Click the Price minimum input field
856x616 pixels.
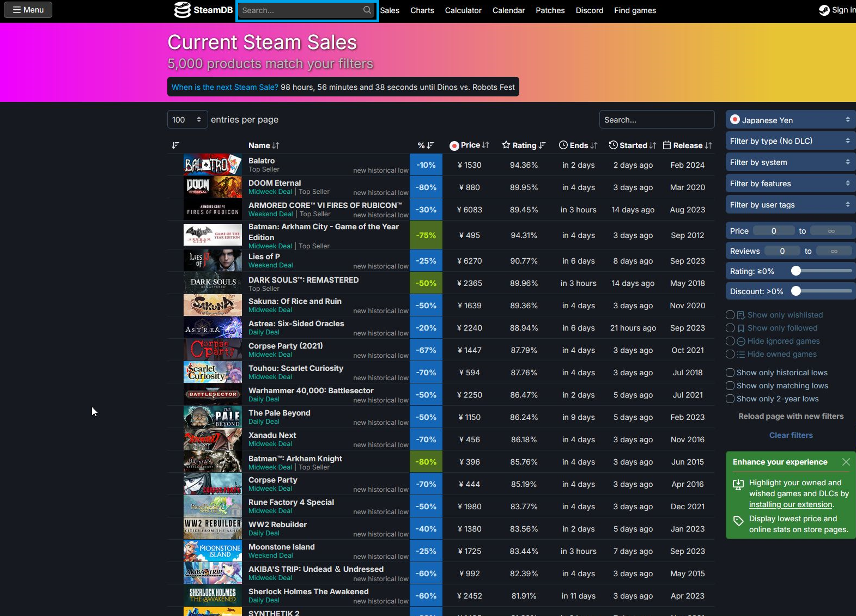click(774, 231)
